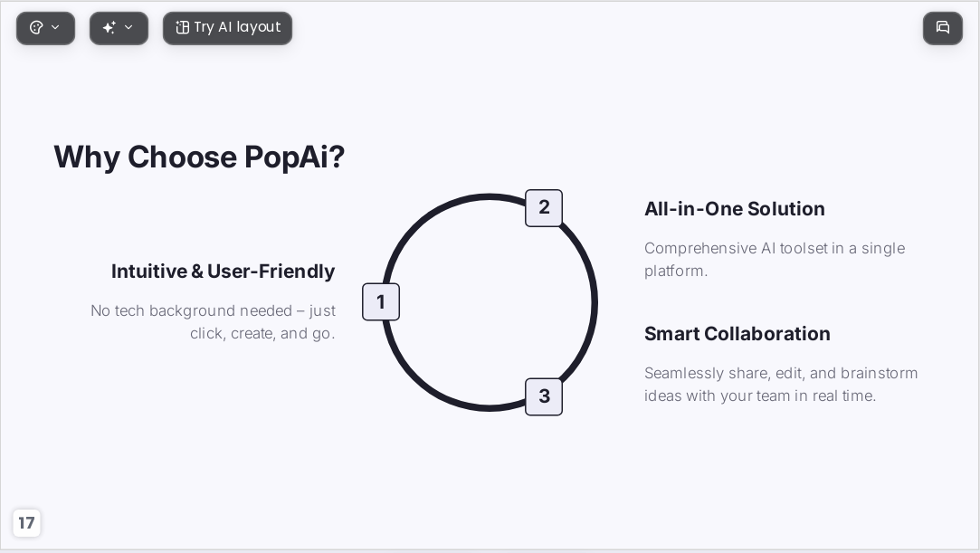
Task: Select the heading "Intuitive & User-Friendly"
Action: pyautogui.click(x=224, y=272)
